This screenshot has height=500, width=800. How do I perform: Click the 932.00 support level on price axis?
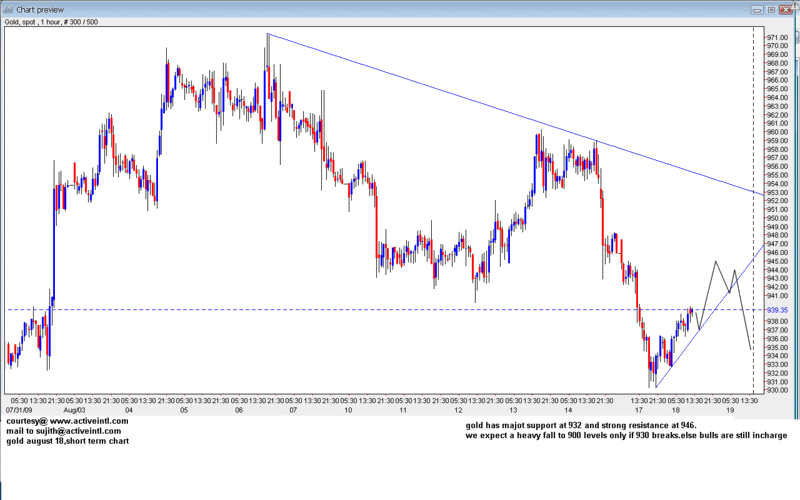click(x=777, y=374)
